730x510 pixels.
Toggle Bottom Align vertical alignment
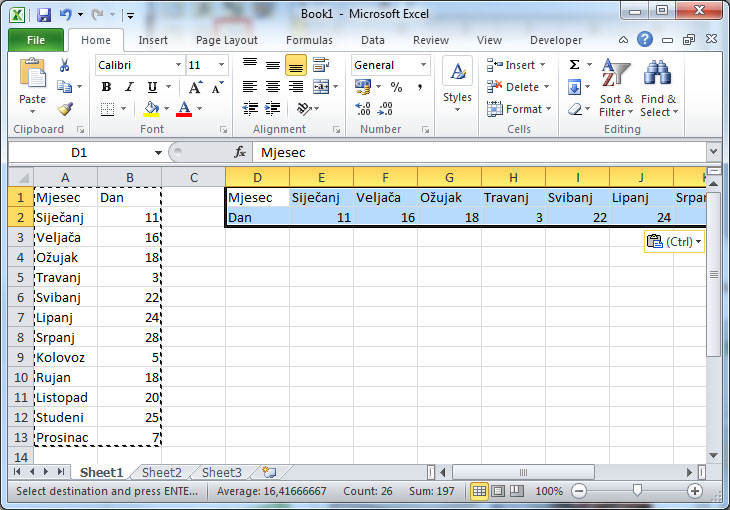[296, 65]
